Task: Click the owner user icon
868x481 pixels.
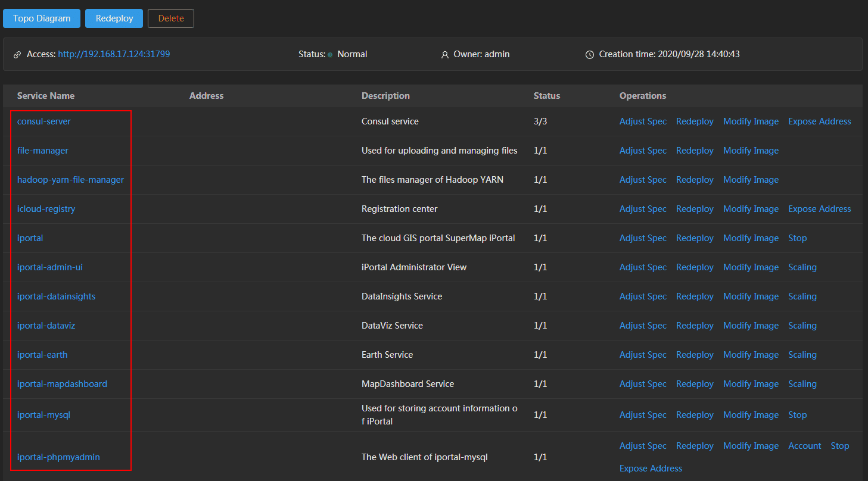Action: [x=444, y=55]
